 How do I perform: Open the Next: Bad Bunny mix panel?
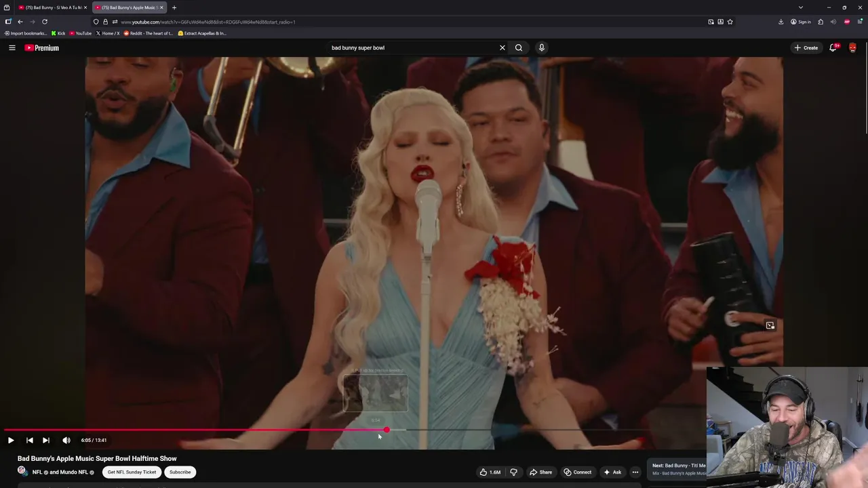click(677, 469)
